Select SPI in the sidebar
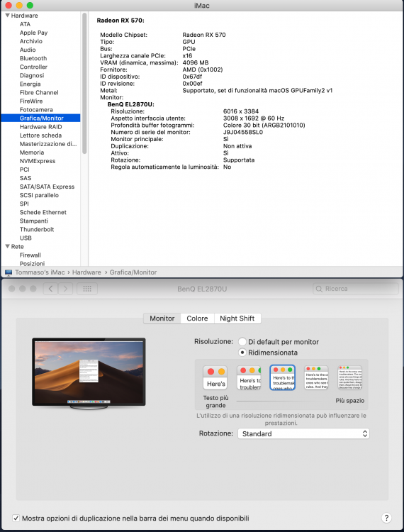 24,204
